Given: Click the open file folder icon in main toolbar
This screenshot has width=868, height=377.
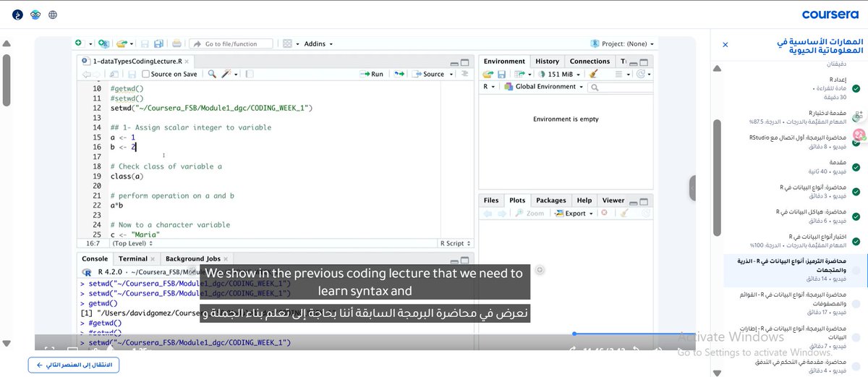Looking at the screenshot, I should pyautogui.click(x=122, y=43).
